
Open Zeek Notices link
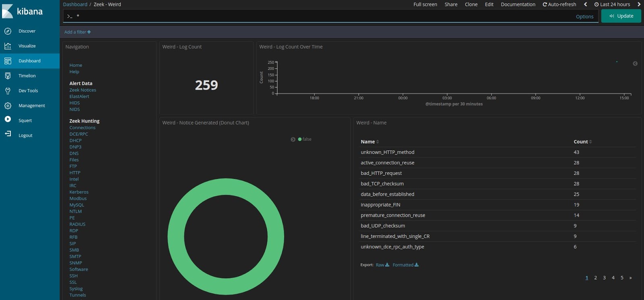coord(83,90)
